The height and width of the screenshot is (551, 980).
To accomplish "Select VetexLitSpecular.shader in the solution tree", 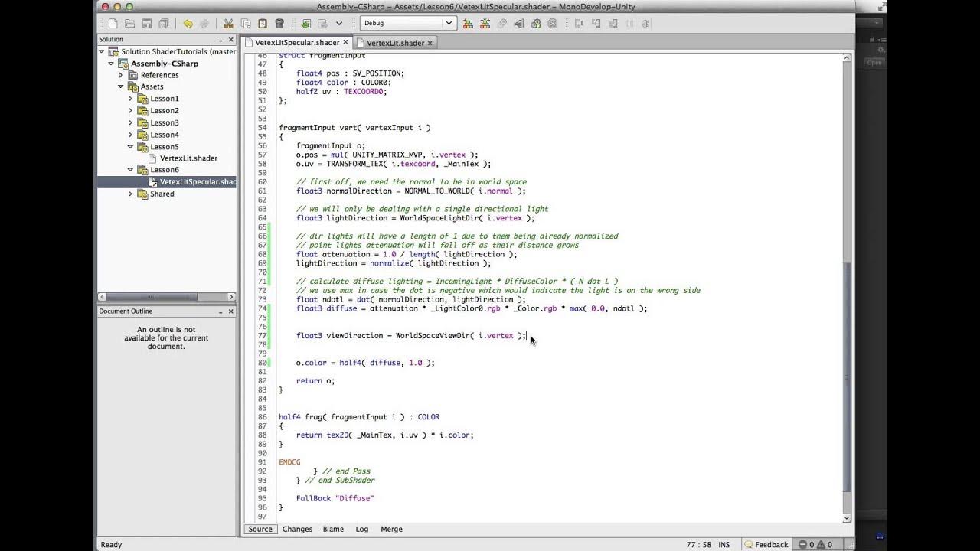I will tap(198, 182).
